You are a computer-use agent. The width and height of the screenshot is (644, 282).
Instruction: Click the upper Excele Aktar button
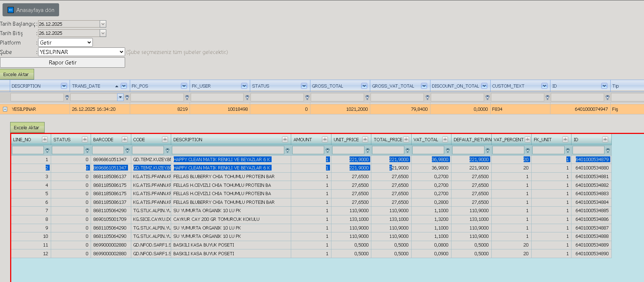(x=17, y=74)
